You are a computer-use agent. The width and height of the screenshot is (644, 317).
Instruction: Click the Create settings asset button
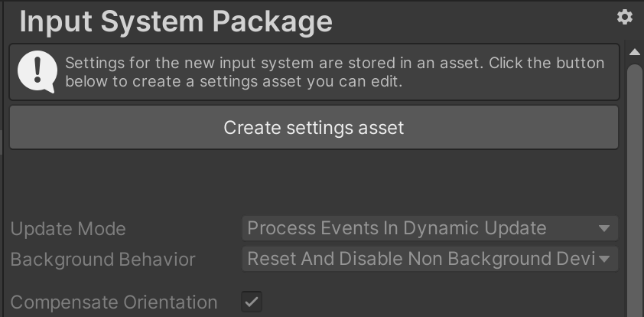click(314, 127)
